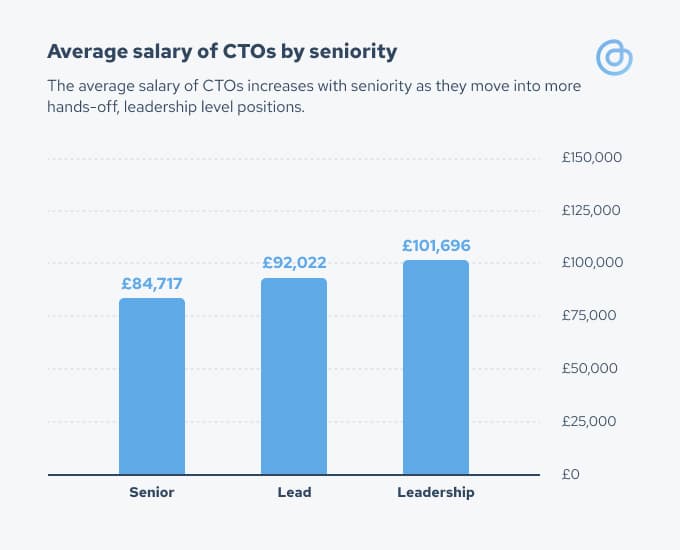Click the £150,000 axis tick label
680x550 pixels.
[592, 157]
